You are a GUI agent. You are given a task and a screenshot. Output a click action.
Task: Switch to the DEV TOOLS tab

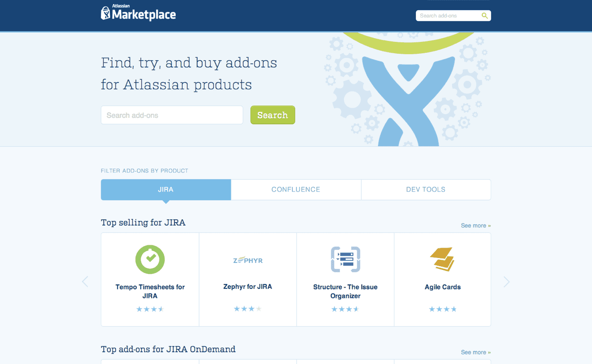[x=426, y=189]
